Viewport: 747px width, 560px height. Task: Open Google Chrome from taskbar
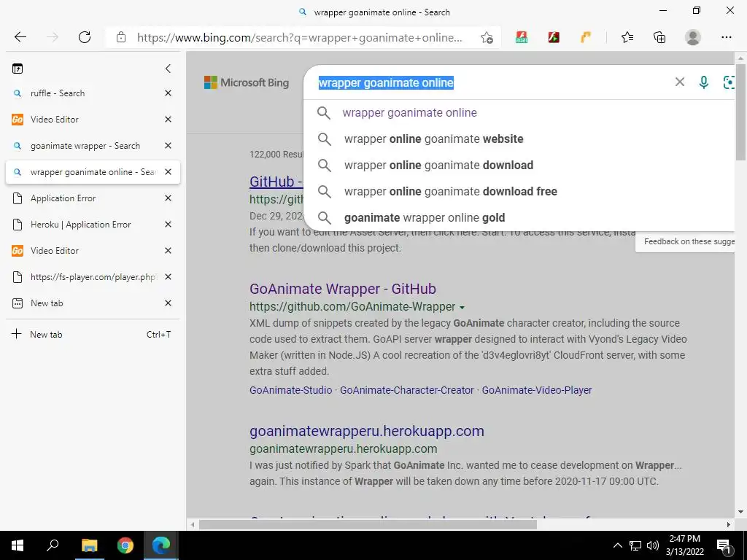pos(125,545)
